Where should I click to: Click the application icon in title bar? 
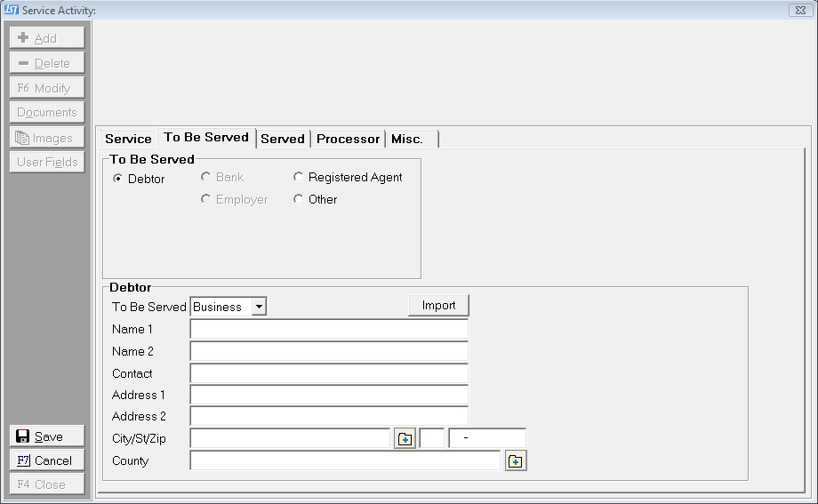pos(11,10)
